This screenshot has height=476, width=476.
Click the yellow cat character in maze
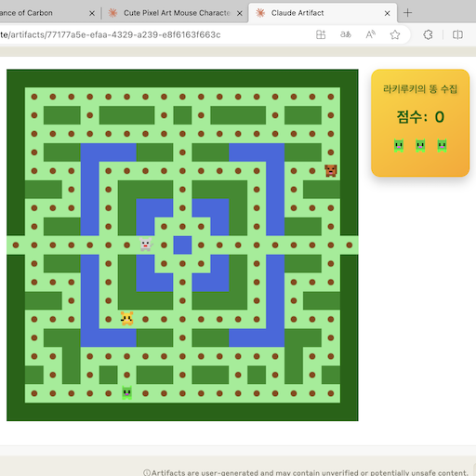tap(127, 319)
